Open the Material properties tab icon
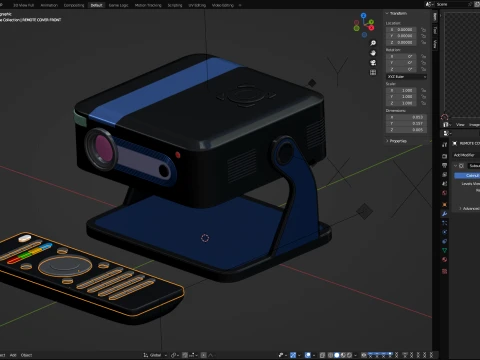The height and width of the screenshot is (360, 480). coord(444,260)
